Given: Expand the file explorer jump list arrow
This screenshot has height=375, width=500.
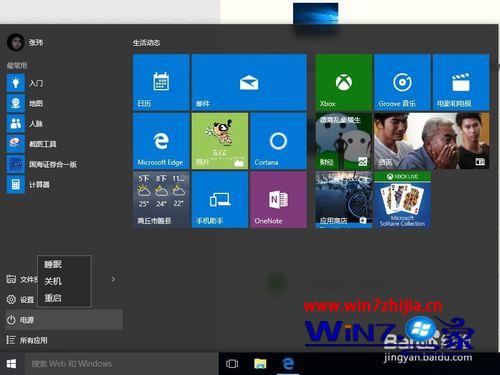Looking at the screenshot, I should pyautogui.click(x=113, y=279).
